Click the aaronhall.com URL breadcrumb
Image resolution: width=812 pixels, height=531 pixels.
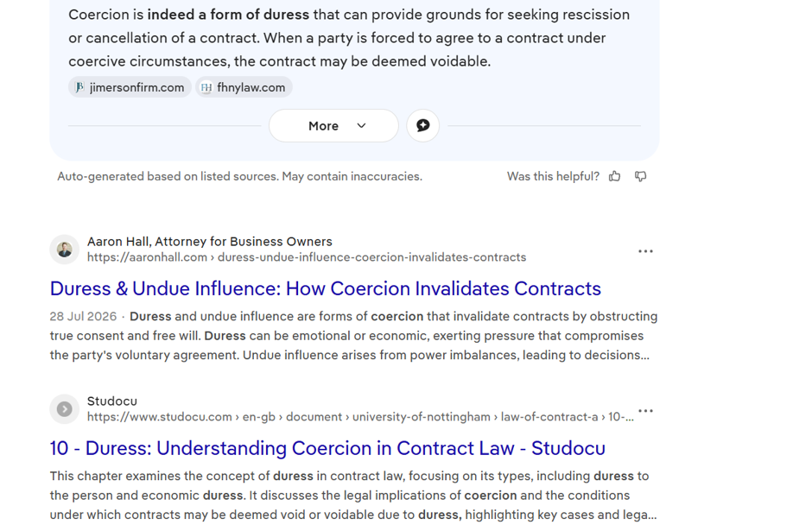(x=307, y=257)
